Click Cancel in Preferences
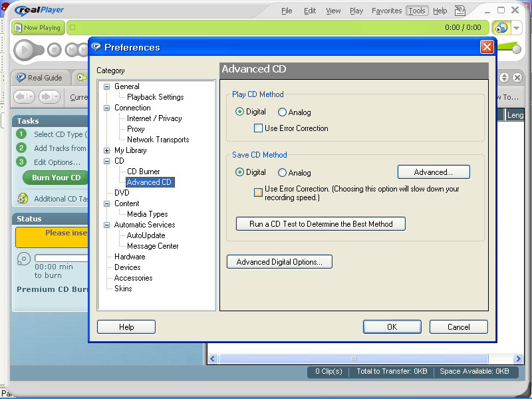The image size is (532, 399). [x=459, y=327]
